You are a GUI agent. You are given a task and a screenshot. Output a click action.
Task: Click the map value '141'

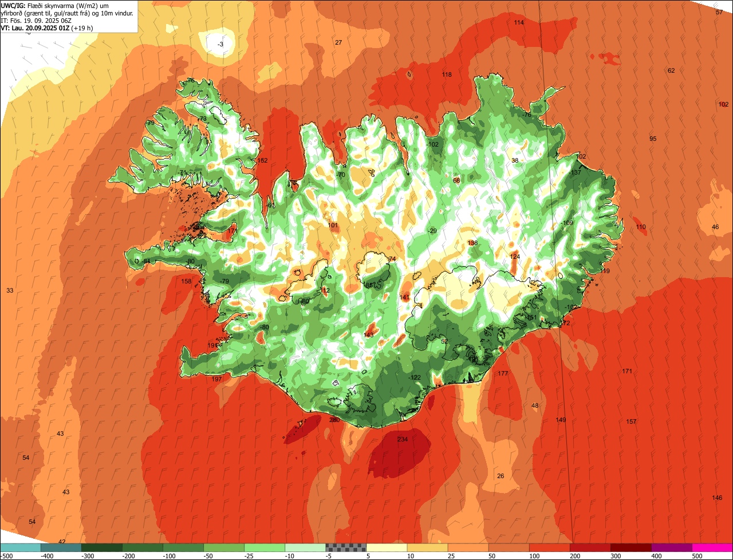click(x=405, y=297)
